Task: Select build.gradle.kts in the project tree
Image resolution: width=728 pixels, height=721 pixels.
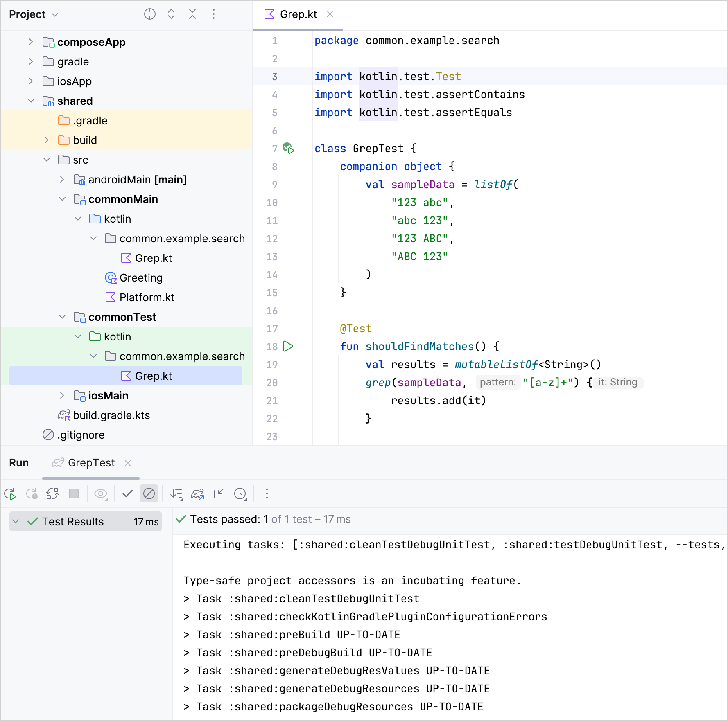Action: [x=111, y=415]
